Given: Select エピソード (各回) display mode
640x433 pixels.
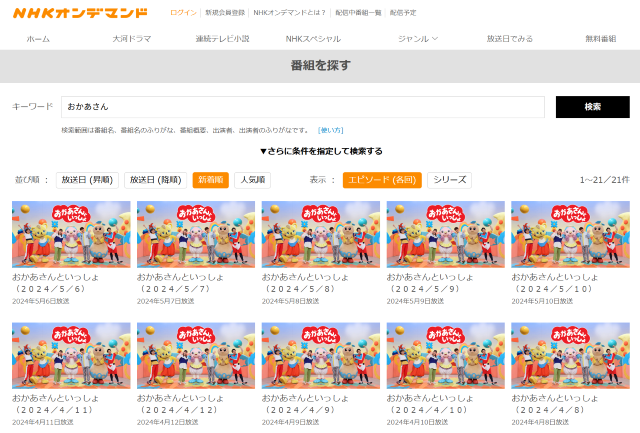Looking at the screenshot, I should pyautogui.click(x=382, y=180).
